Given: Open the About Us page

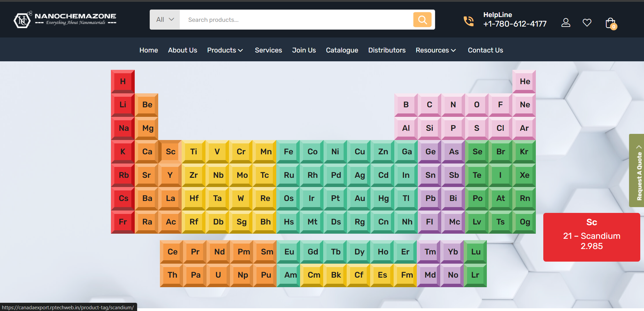Looking at the screenshot, I should tap(182, 50).
